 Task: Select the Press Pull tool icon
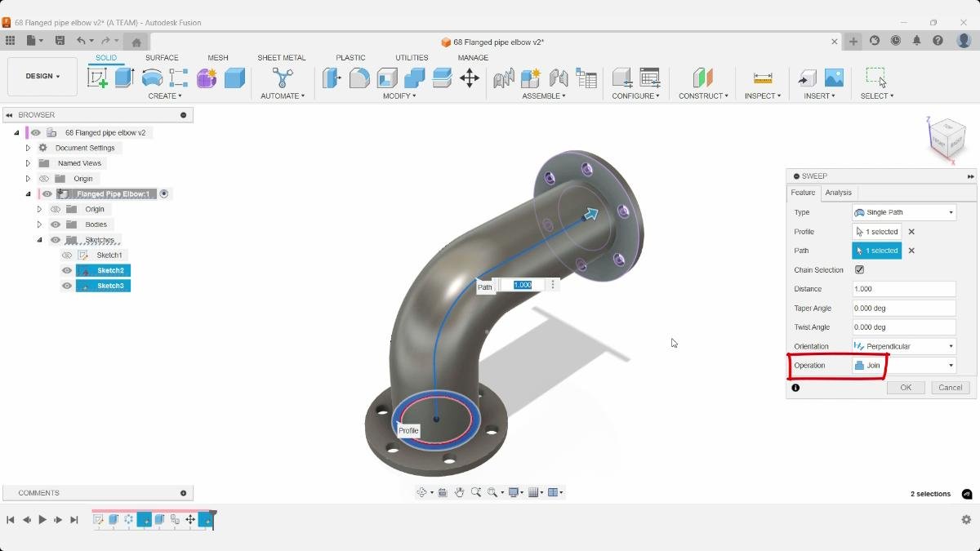coord(332,78)
